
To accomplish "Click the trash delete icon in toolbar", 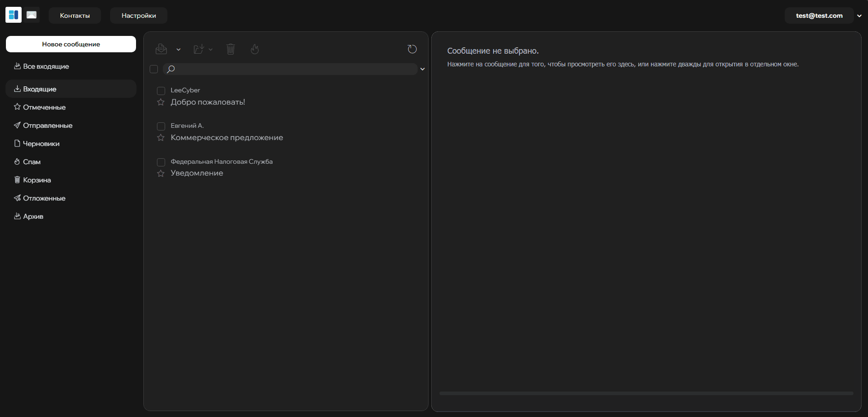I will tap(231, 49).
